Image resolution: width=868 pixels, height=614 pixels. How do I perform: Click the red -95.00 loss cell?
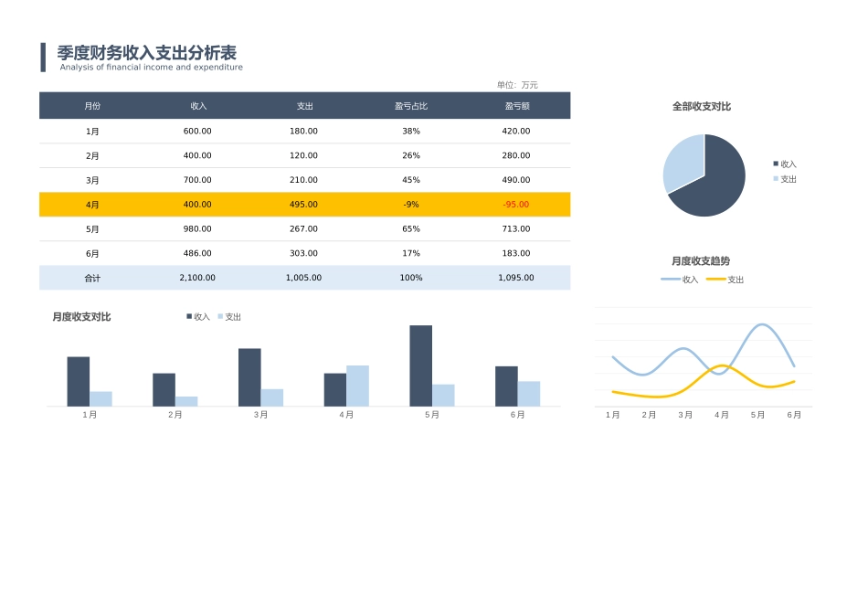[x=515, y=205]
